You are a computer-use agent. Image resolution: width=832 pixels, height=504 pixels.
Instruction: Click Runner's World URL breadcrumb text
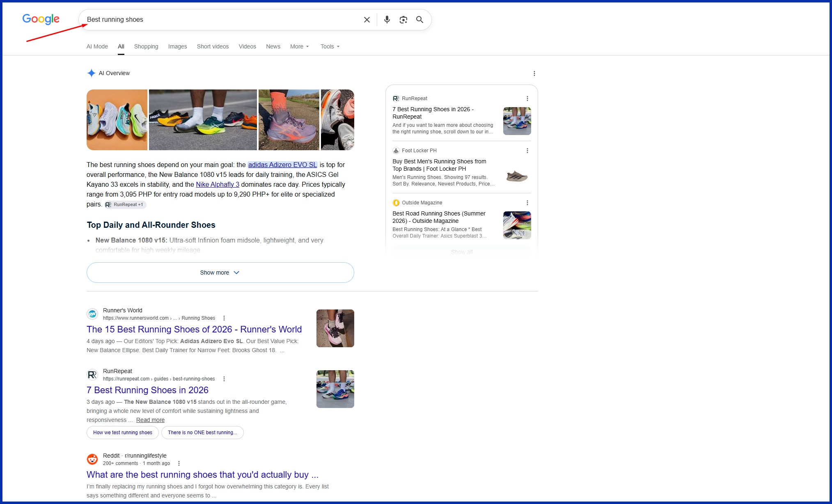(159, 318)
